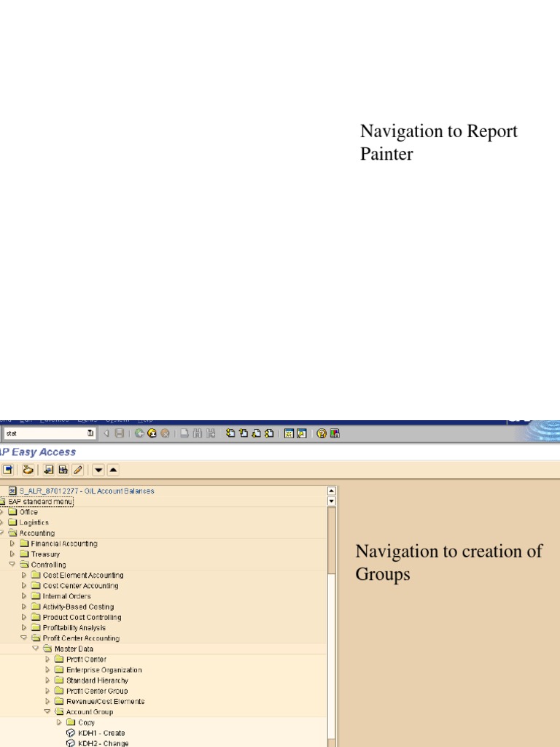
Task: Click the green Back arrow icon
Action: 139,433
